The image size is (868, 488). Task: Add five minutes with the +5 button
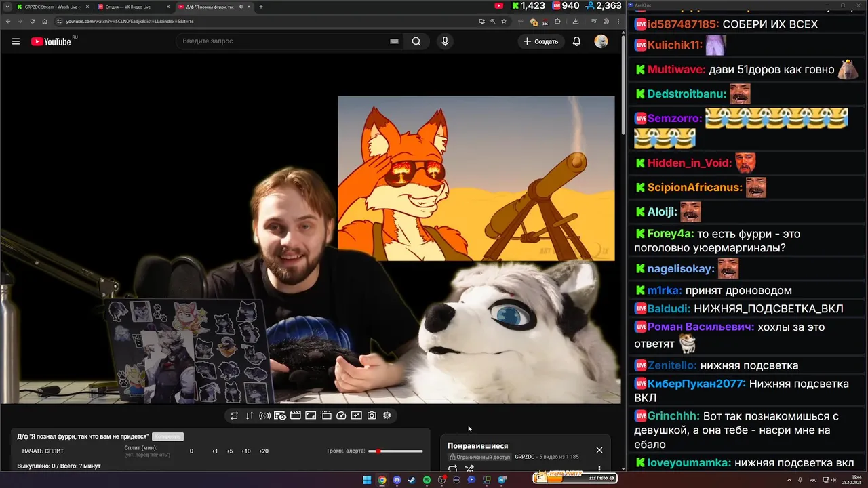pyautogui.click(x=229, y=451)
